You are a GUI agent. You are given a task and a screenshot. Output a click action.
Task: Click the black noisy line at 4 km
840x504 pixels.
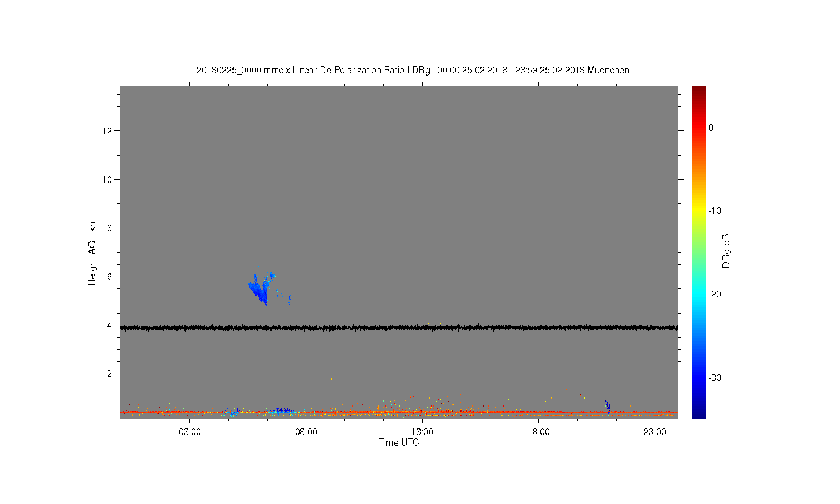[x=399, y=328]
